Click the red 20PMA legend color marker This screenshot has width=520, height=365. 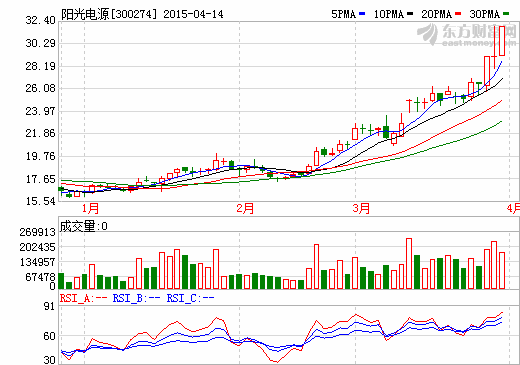coord(458,14)
